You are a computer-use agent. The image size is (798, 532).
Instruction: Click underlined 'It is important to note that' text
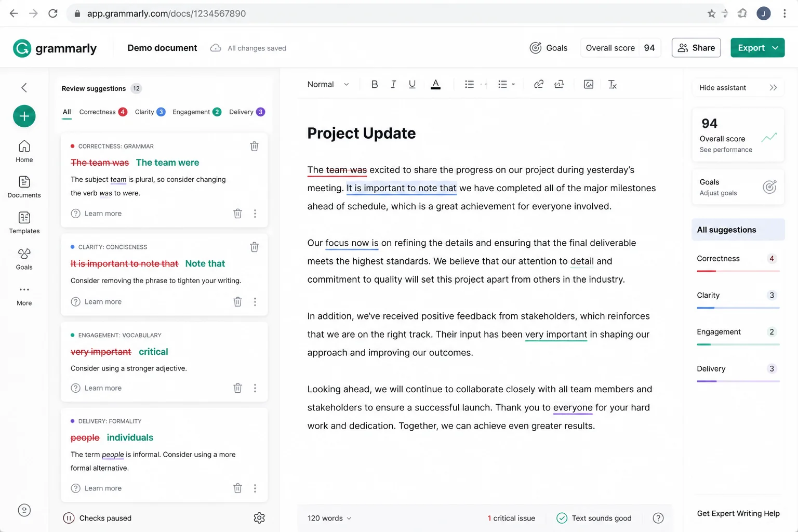tap(401, 188)
